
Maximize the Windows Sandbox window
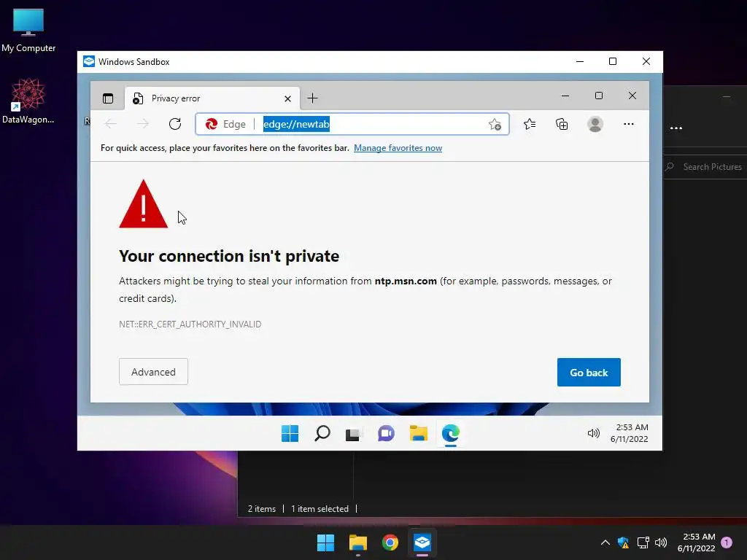coord(613,61)
